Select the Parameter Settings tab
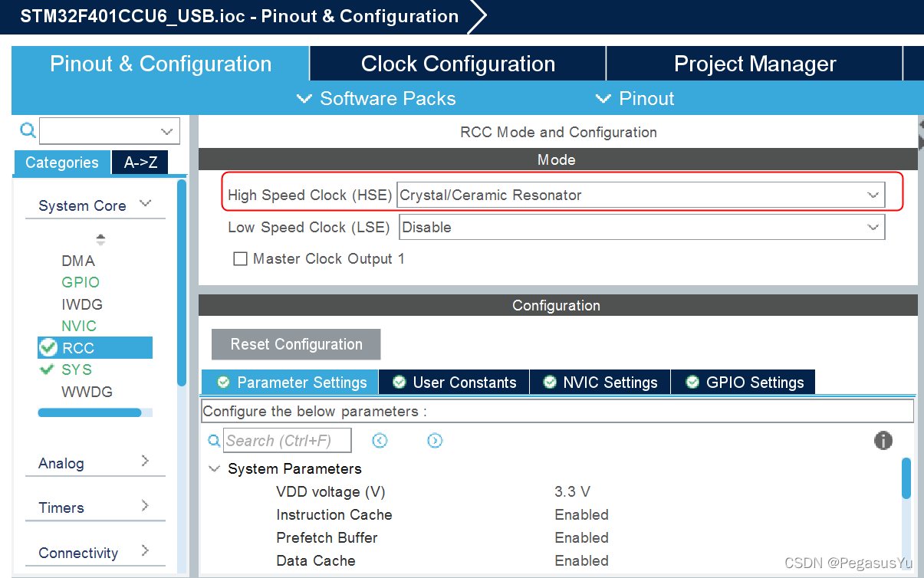Image resolution: width=924 pixels, height=578 pixels. (x=291, y=383)
